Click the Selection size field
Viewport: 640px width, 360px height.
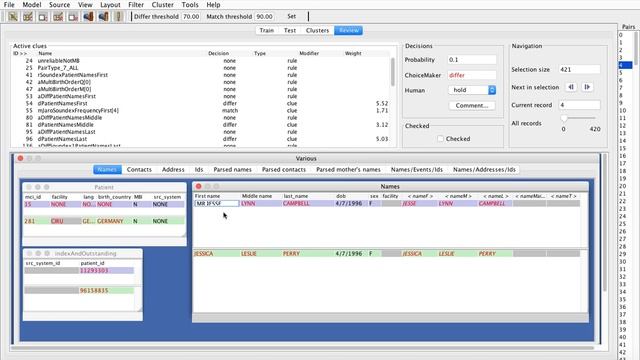tap(579, 69)
